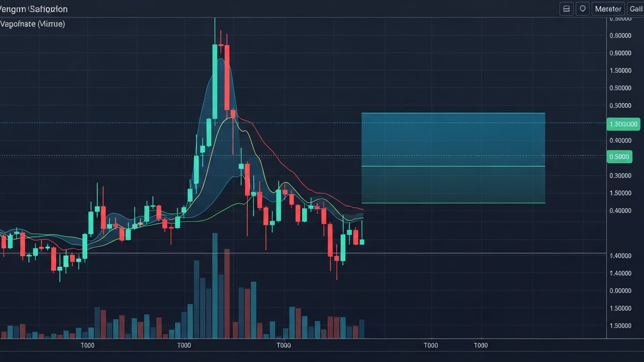This screenshot has height=362, width=644.
Task: Click the Mereter button
Action: click(608, 8)
